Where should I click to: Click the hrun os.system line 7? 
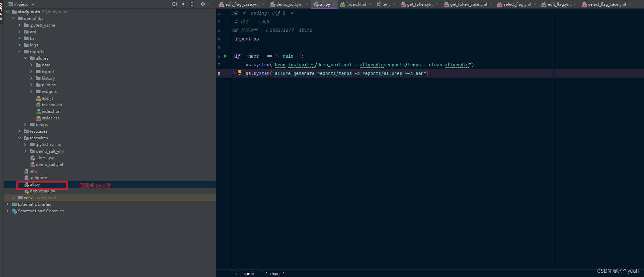coord(360,65)
